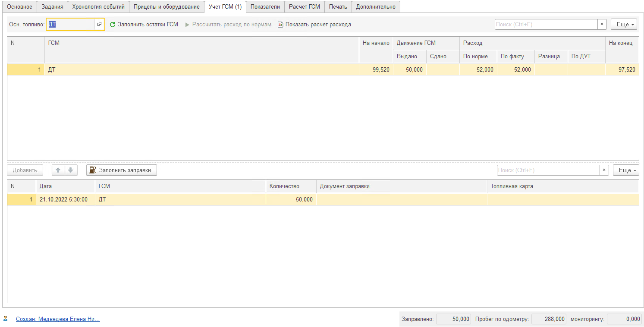Open the Создан: Медведева Елена link
Screen dimensions: 644x327
(x=58, y=319)
